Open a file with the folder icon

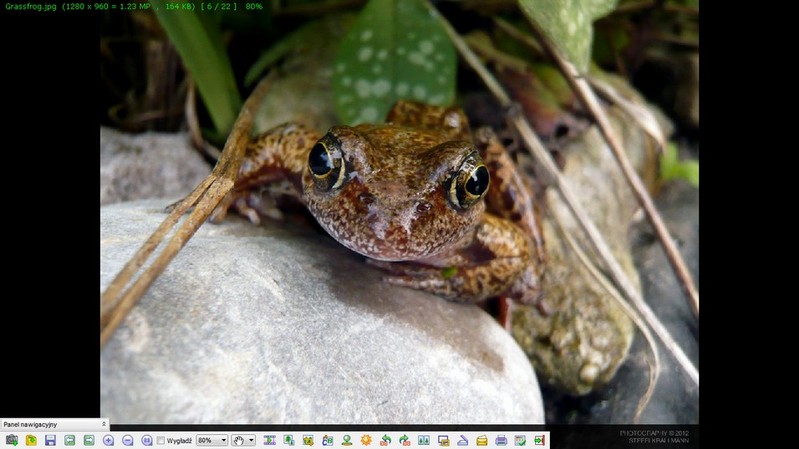coord(31,440)
